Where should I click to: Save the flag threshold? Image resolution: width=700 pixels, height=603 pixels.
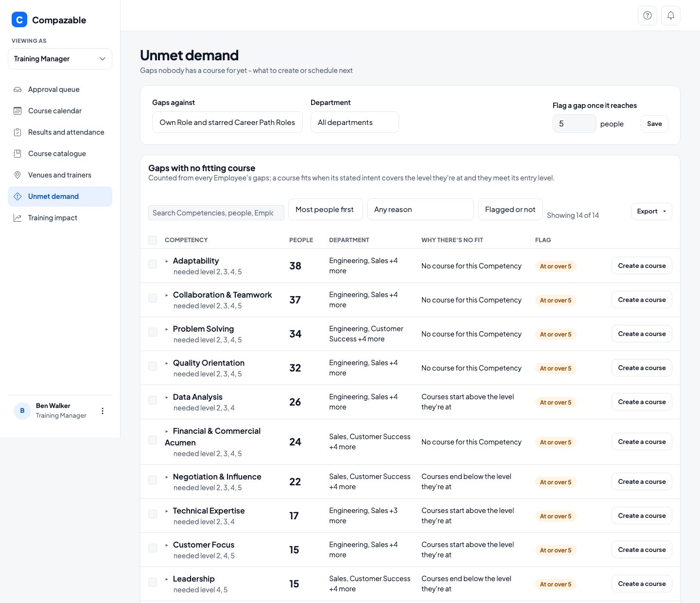click(x=654, y=124)
